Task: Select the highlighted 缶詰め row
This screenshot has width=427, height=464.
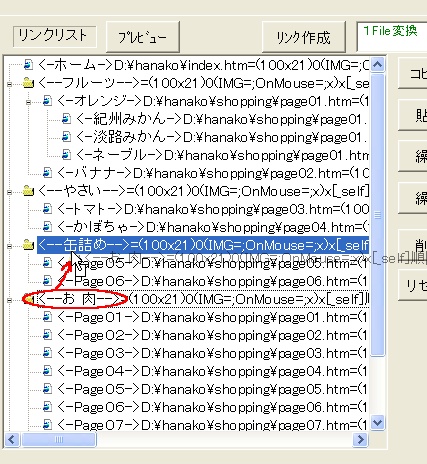Action: [203, 245]
